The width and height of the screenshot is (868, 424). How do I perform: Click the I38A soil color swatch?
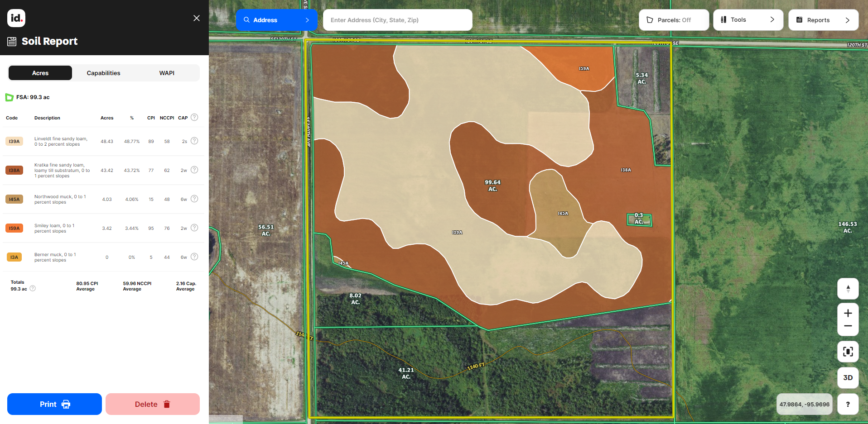click(14, 171)
